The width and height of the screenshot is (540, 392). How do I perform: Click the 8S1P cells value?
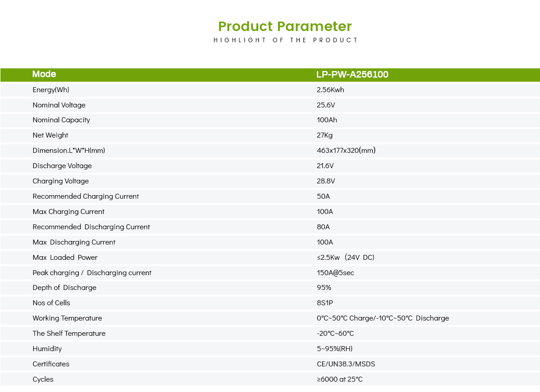pos(325,303)
